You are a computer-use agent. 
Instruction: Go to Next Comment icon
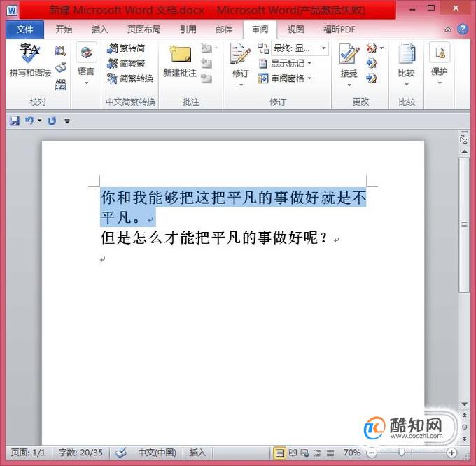(206, 78)
